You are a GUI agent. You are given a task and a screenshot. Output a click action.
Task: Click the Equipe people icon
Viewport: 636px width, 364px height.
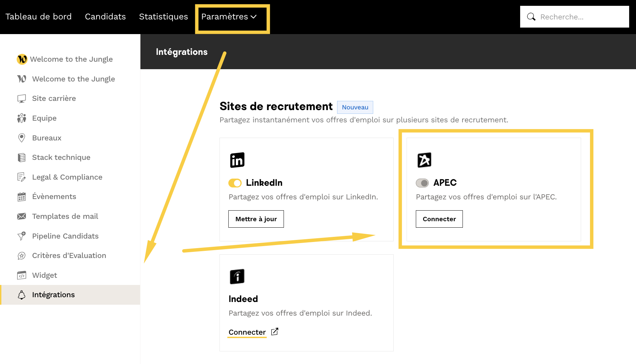click(x=21, y=118)
